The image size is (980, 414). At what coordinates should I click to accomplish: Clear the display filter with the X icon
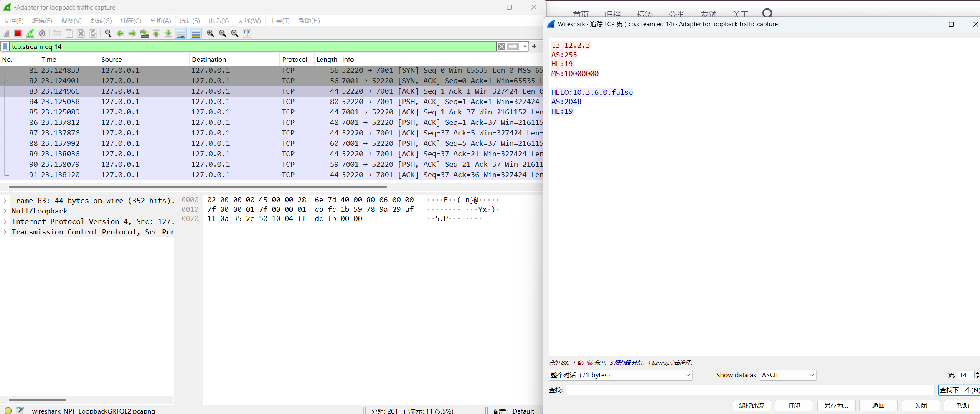[x=502, y=46]
